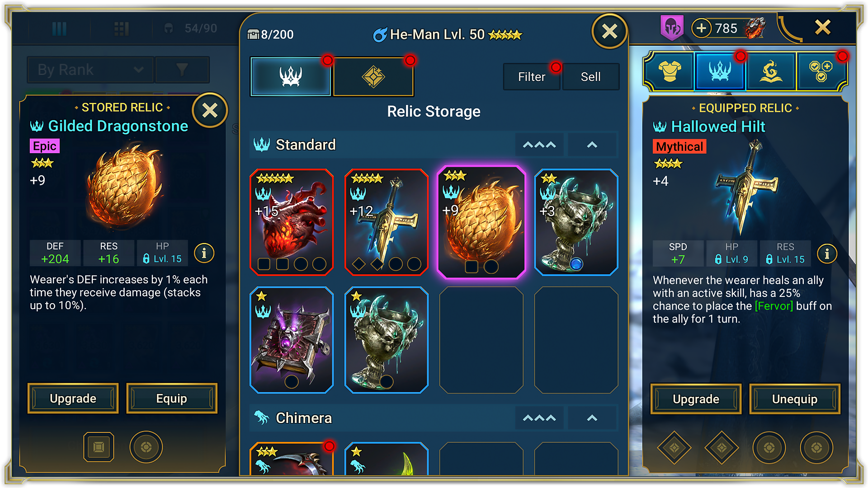Image resolution: width=868 pixels, height=488 pixels.
Task: Select the +3 skull chalice relic
Action: tap(576, 222)
